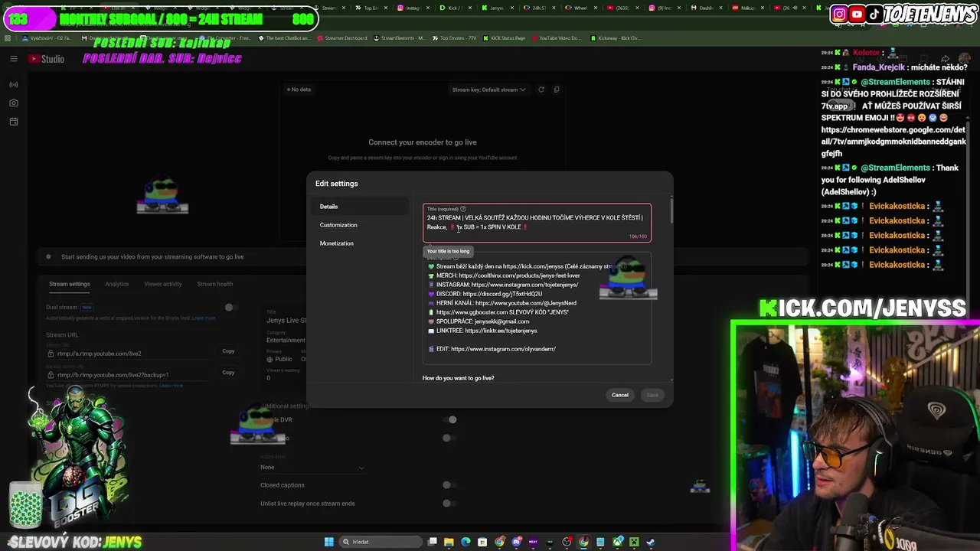
Task: Open Task View in the taskbar
Action: [433, 542]
